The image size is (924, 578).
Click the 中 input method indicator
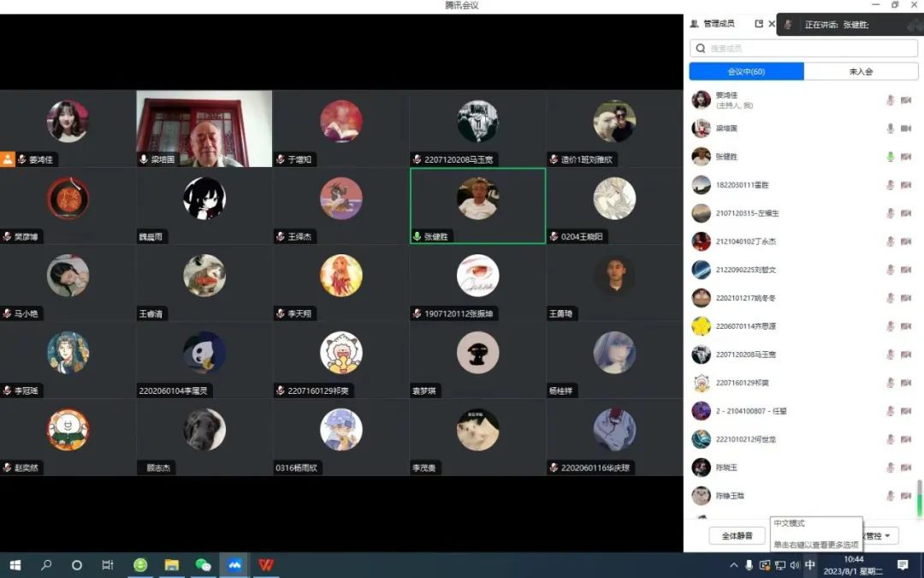pos(809,565)
